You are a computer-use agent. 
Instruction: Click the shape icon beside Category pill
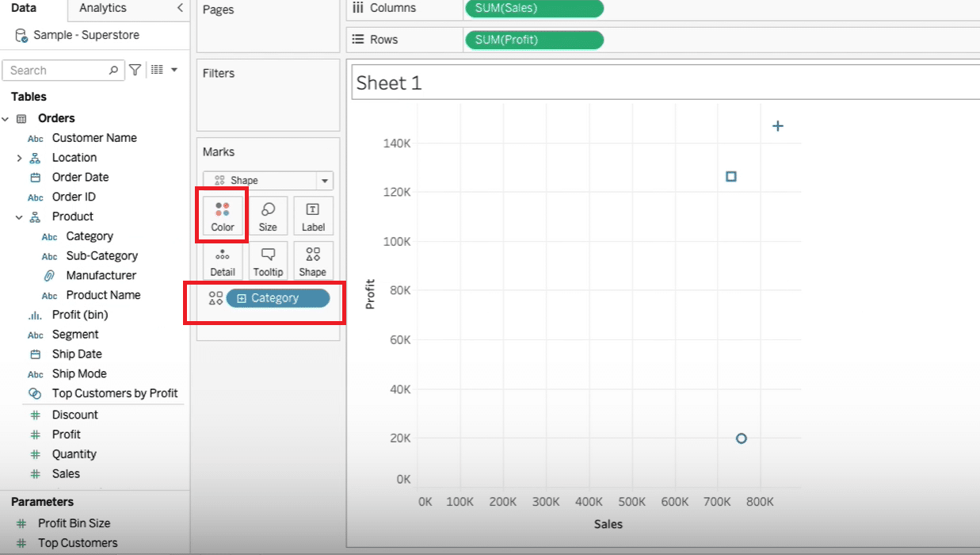click(x=215, y=298)
